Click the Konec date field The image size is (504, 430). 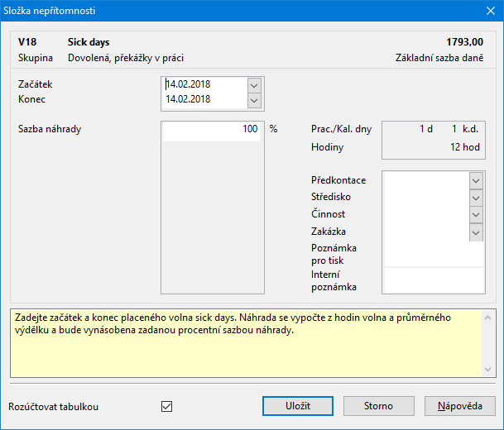coord(206,99)
